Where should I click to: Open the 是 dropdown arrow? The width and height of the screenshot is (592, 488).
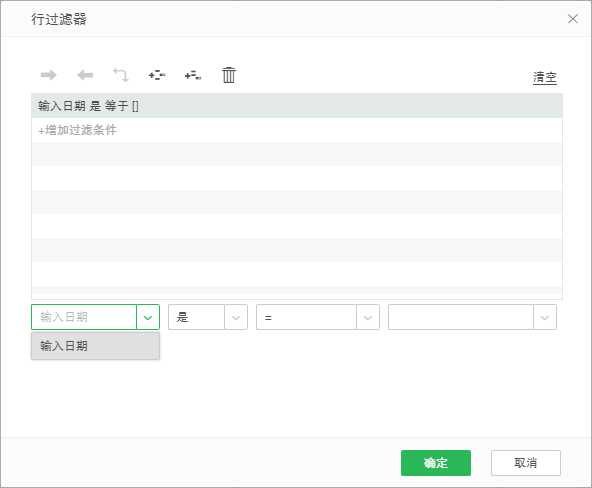236,317
